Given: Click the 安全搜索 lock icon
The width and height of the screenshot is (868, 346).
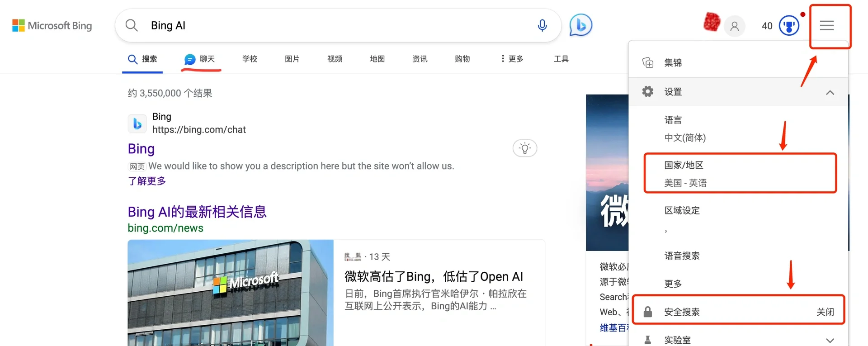Looking at the screenshot, I should click(648, 312).
